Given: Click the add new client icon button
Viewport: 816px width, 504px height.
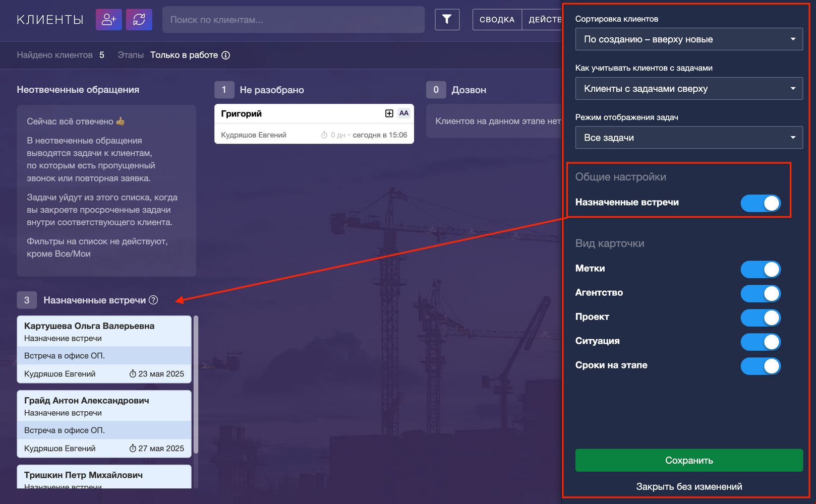Looking at the screenshot, I should point(109,20).
